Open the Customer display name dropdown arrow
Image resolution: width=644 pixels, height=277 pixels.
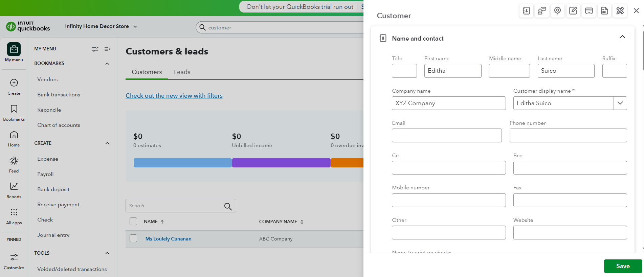click(620, 103)
